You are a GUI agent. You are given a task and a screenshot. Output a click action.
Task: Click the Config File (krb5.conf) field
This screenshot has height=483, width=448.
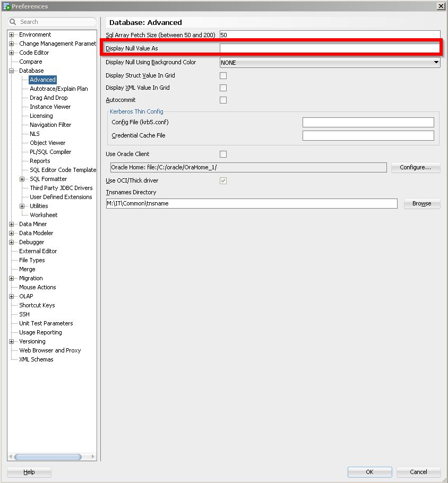tap(368, 122)
